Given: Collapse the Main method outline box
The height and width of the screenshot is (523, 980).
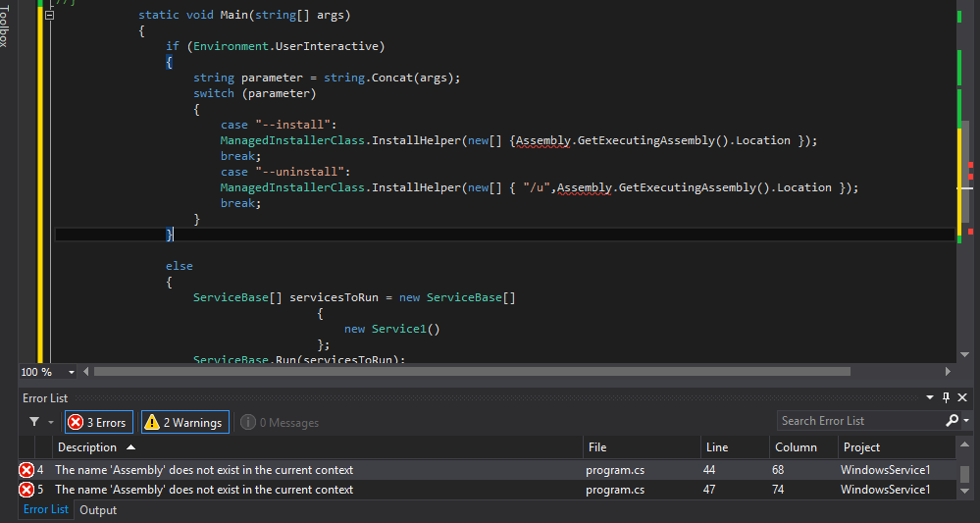Looking at the screenshot, I should [50, 16].
